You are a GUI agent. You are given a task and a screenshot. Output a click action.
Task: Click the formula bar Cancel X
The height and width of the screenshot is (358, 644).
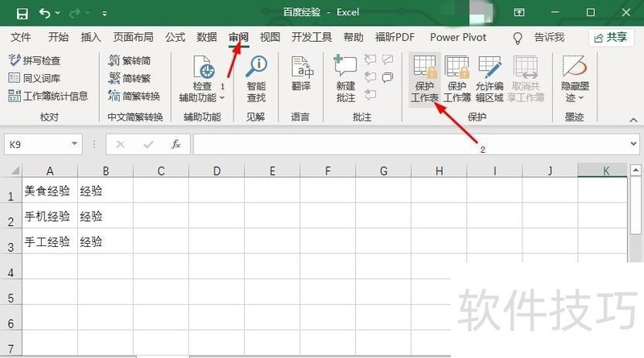click(120, 145)
